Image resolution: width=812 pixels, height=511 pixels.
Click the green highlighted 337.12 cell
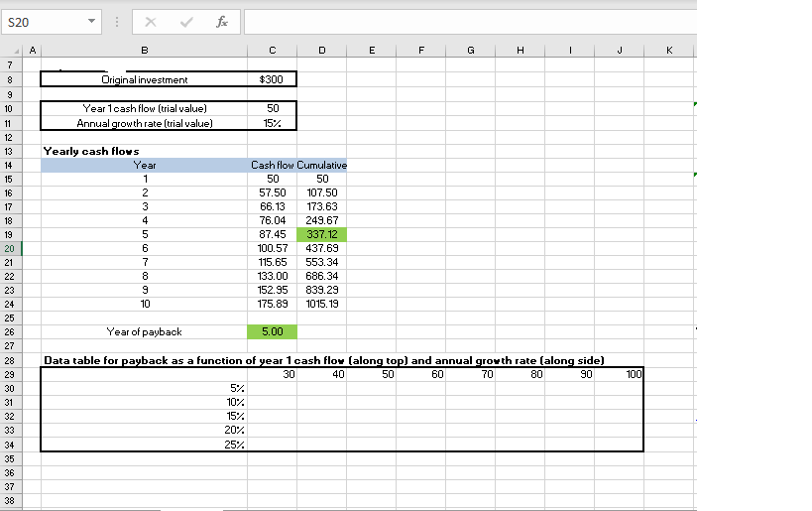(x=322, y=235)
